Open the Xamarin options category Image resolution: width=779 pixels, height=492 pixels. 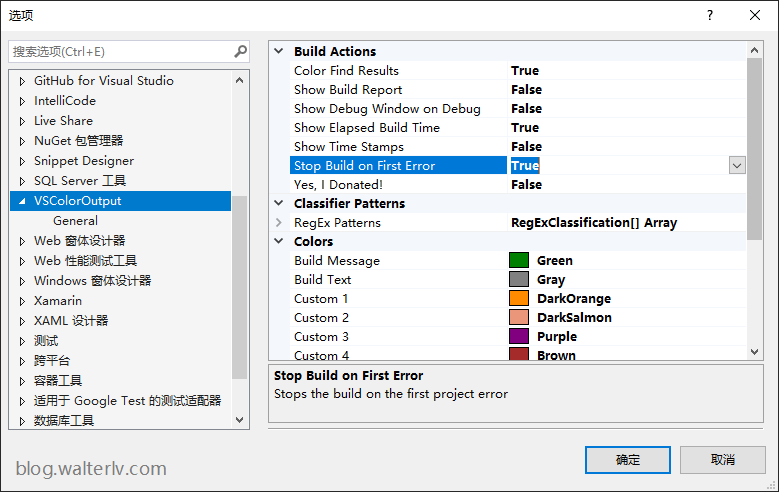click(x=58, y=301)
